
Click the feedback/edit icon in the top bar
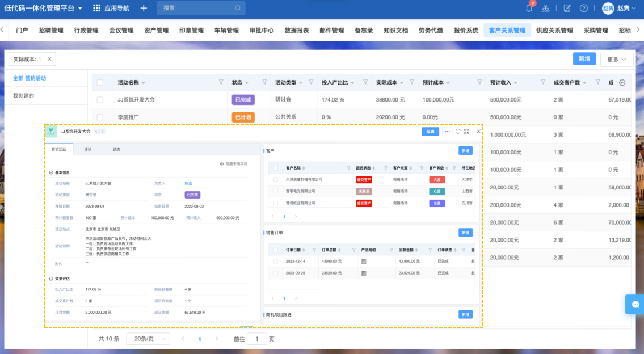pyautogui.click(x=567, y=9)
